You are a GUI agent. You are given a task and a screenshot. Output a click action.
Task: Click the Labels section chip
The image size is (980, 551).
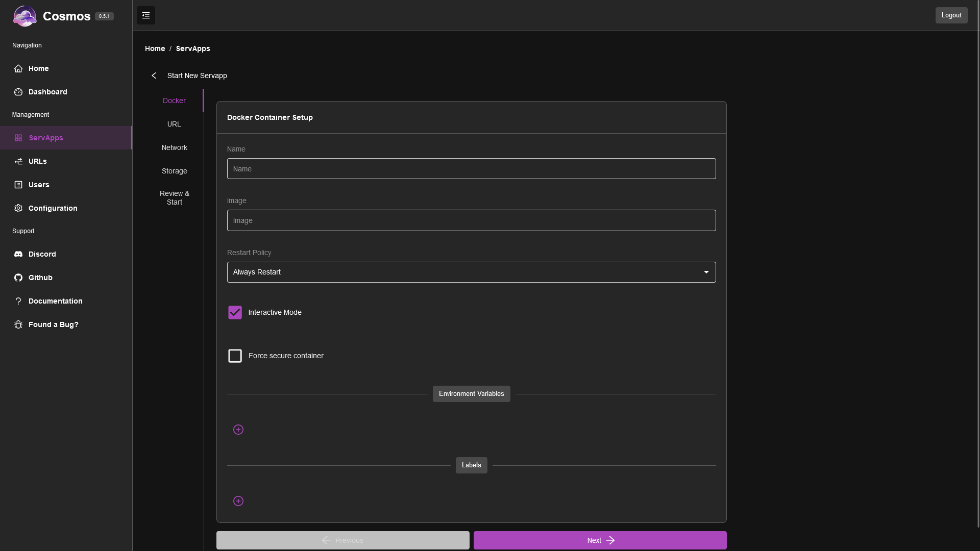[471, 465]
